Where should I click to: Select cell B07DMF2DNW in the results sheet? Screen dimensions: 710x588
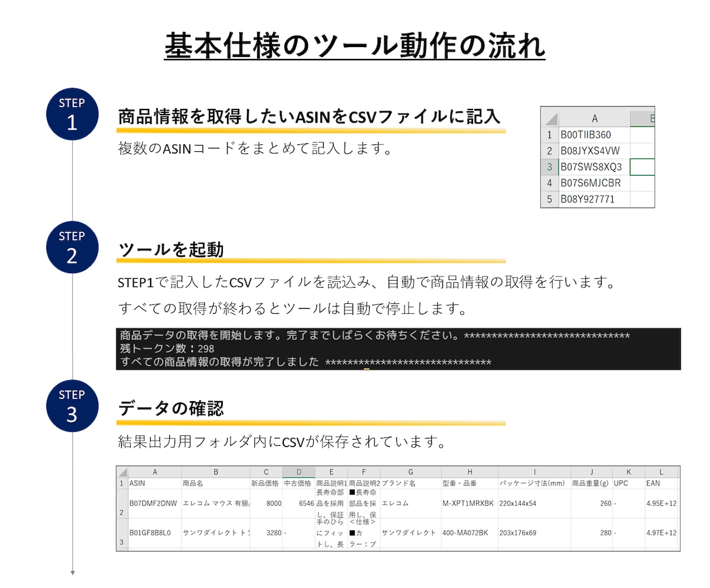(x=155, y=504)
